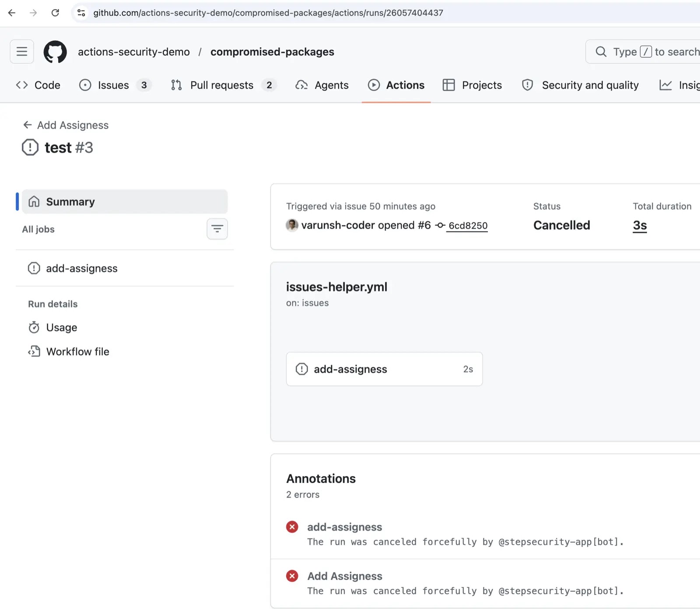Click the cancelled status icon beside sidebar add-assigness
This screenshot has height=609, width=700.
tap(34, 268)
